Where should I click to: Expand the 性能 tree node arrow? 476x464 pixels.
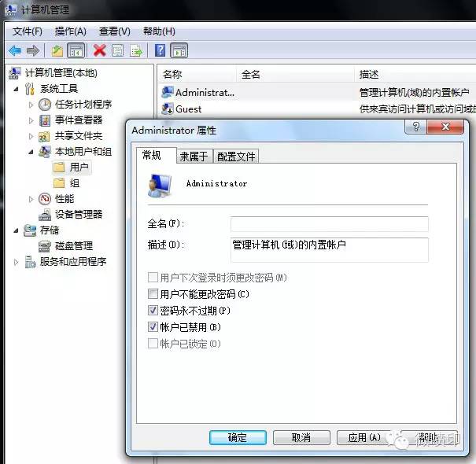tap(31, 199)
